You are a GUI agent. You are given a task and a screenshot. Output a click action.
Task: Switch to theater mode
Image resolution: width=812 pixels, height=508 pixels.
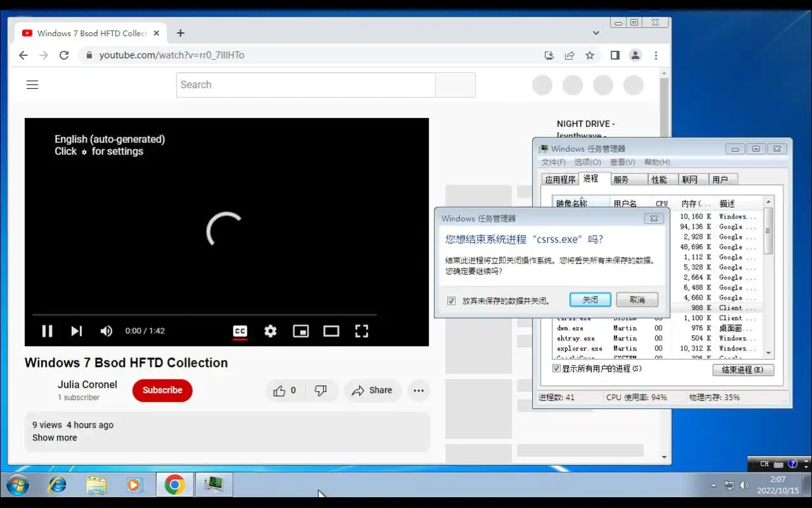tap(331, 331)
